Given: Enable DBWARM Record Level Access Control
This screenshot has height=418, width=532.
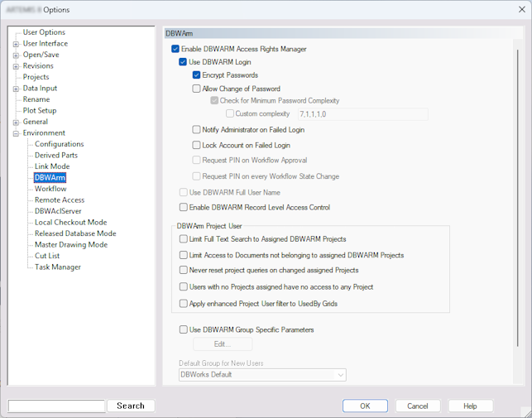Looking at the screenshot, I should point(183,207).
